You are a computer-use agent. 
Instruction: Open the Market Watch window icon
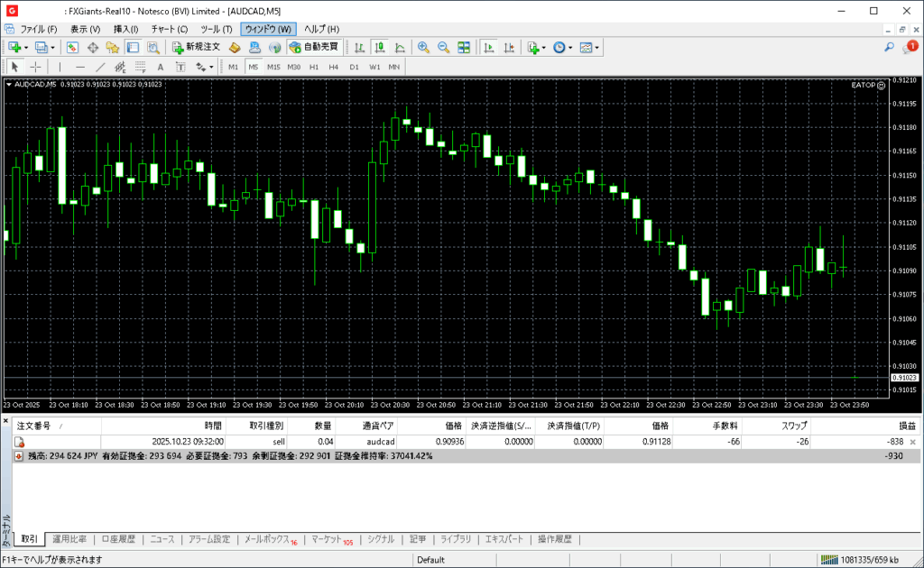[72, 47]
